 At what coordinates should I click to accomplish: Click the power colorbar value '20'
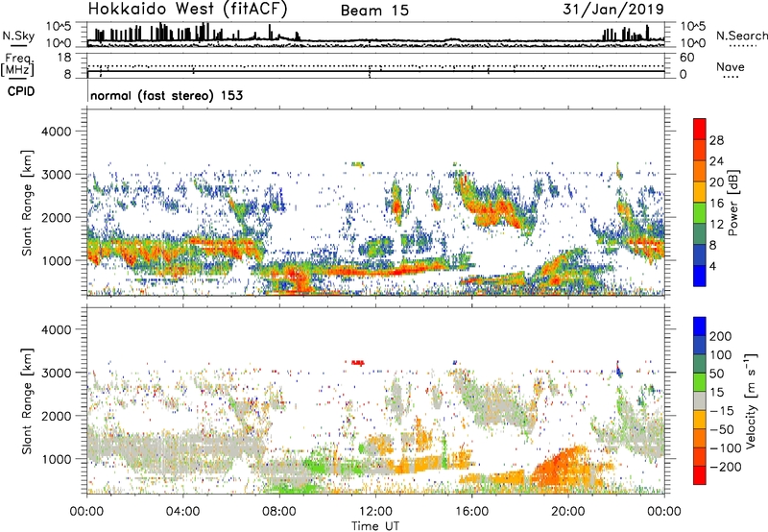716,182
